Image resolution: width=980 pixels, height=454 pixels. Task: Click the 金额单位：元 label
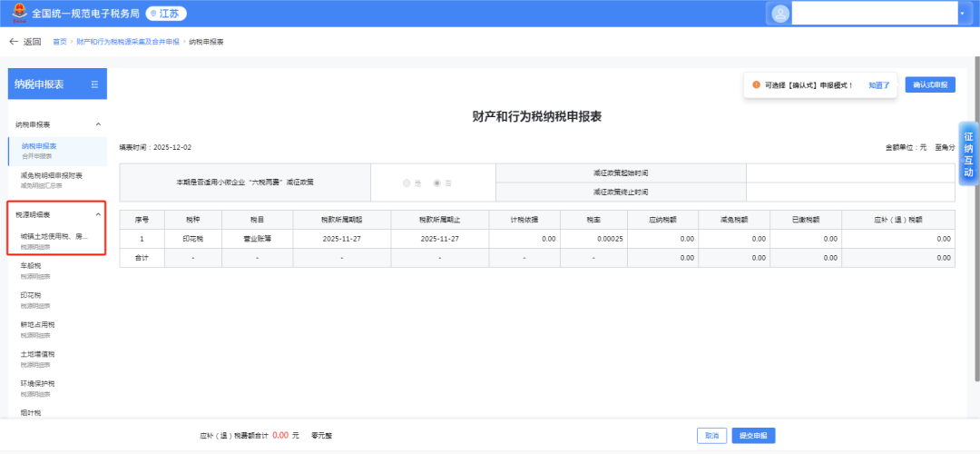(x=906, y=148)
